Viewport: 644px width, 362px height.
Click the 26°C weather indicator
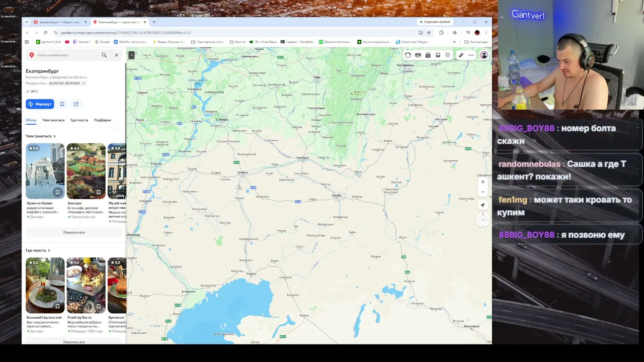pyautogui.click(x=32, y=92)
